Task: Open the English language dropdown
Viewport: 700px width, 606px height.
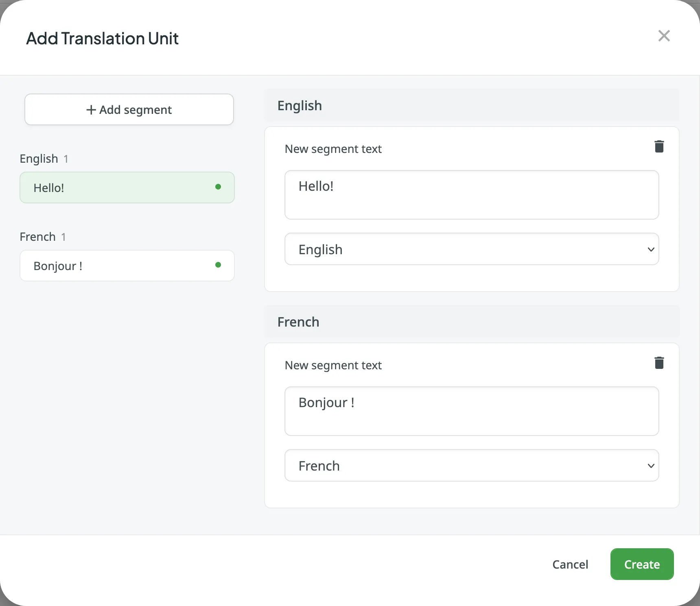Action: (471, 249)
